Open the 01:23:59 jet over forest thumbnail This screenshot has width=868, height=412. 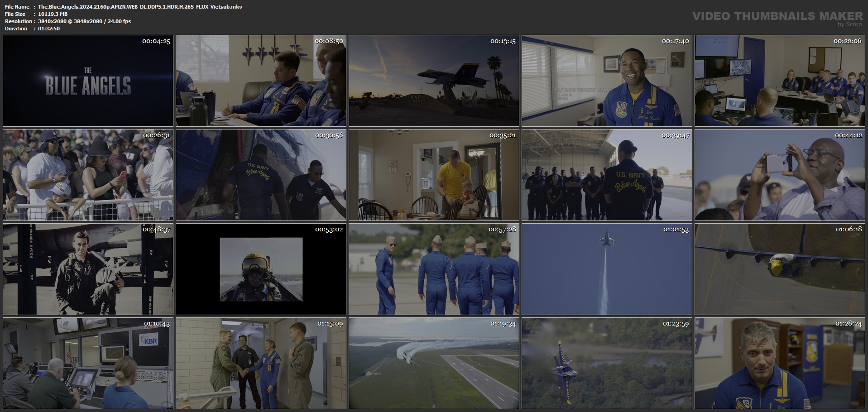point(607,364)
